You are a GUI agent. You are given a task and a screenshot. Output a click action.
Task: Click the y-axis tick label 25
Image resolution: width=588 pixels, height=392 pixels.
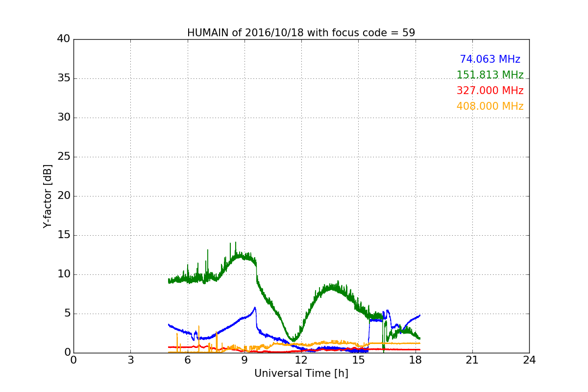click(64, 157)
